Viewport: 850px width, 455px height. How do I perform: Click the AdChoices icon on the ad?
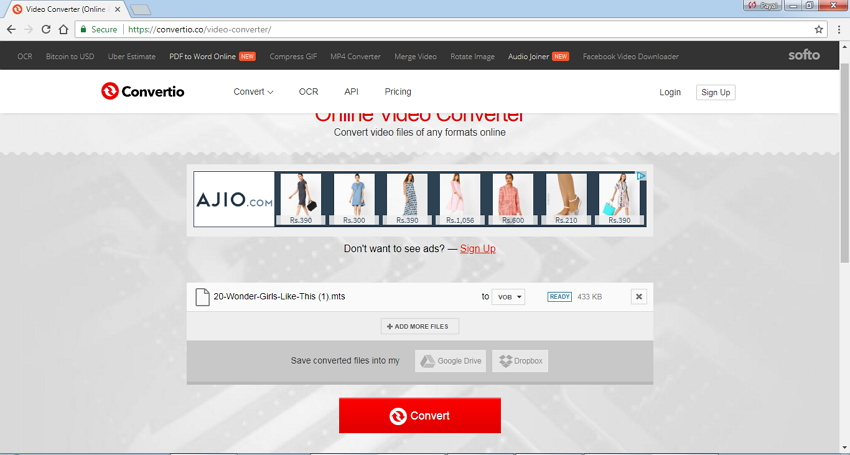[641, 177]
